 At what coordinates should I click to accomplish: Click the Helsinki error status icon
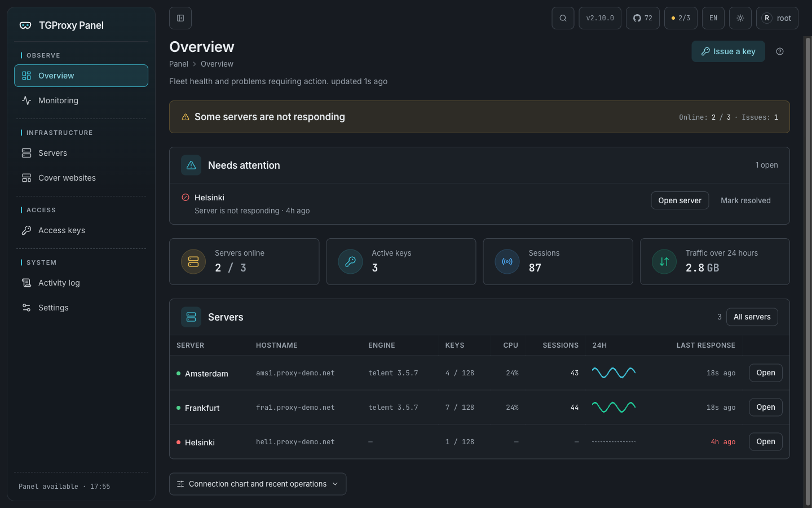click(x=186, y=198)
